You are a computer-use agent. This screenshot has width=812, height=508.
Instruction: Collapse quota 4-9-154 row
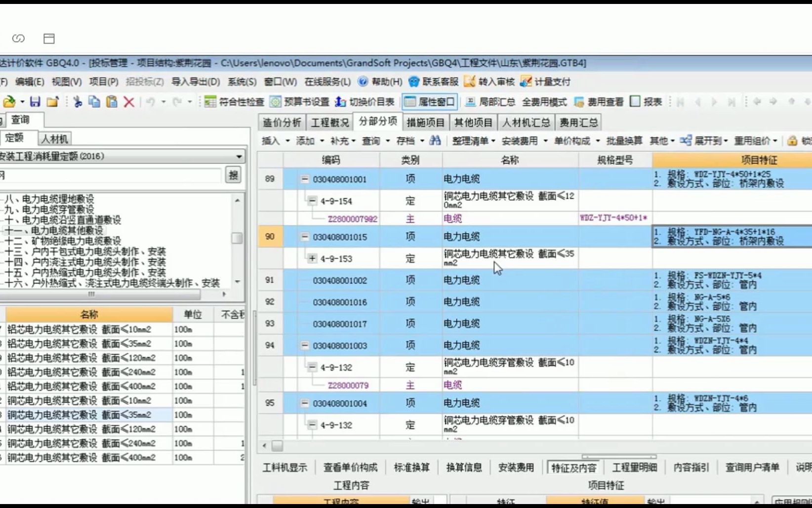[x=312, y=201]
